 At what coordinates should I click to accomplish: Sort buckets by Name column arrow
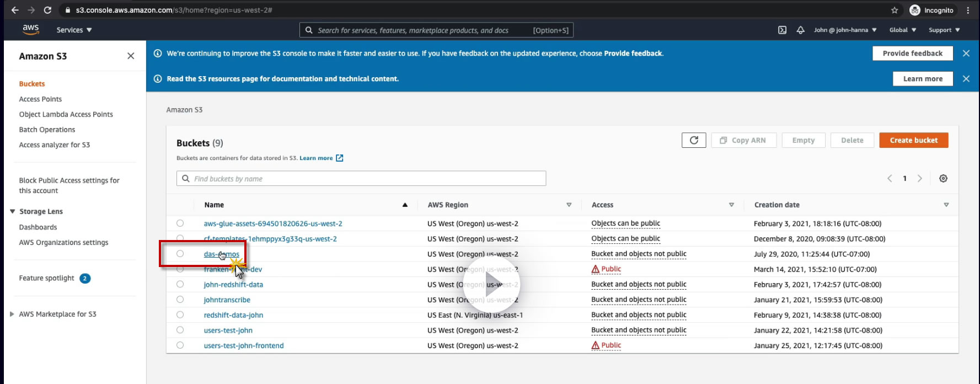[x=405, y=205]
